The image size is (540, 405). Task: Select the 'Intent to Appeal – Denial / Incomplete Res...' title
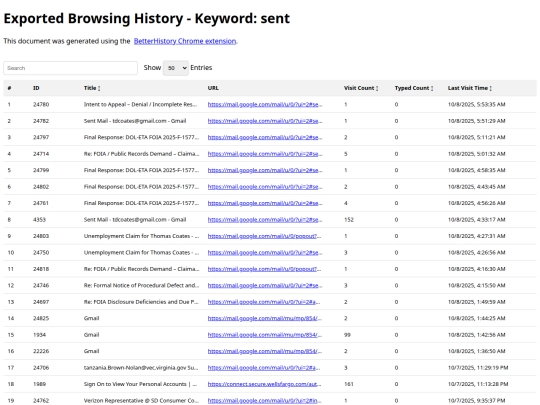[x=140, y=104]
